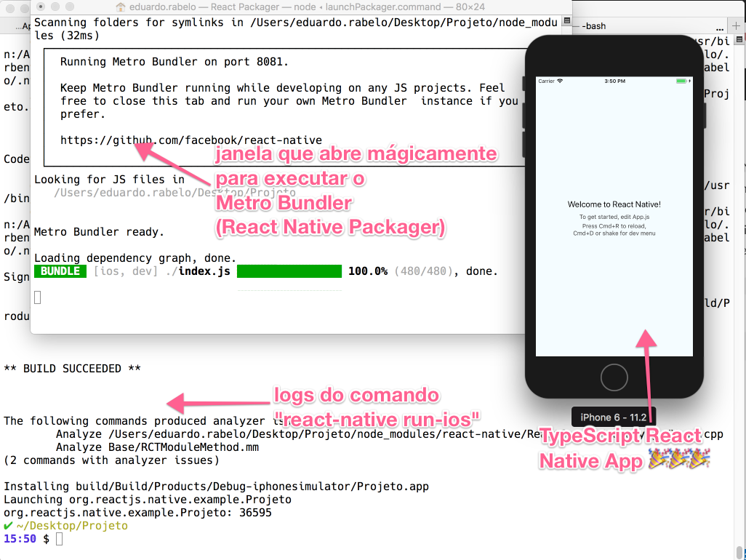Click "To get started, edit App.js" text
746x560 pixels.
614,217
